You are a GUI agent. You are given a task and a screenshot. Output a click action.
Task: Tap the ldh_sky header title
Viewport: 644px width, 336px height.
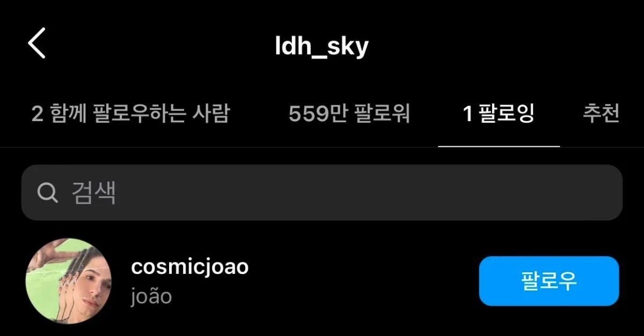point(321,47)
